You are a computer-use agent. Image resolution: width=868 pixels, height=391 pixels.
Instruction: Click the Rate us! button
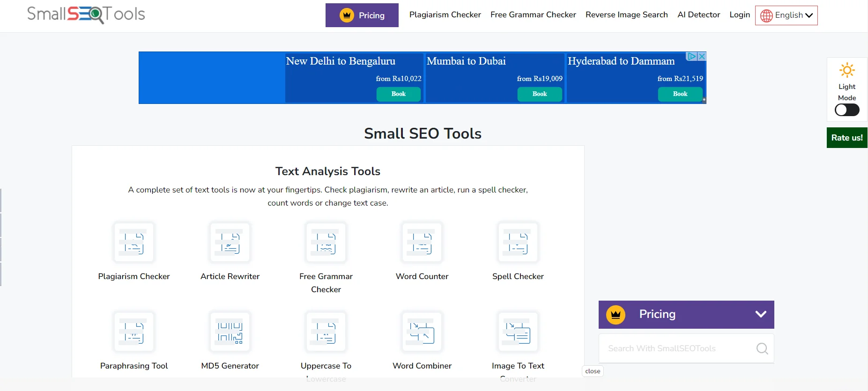847,138
